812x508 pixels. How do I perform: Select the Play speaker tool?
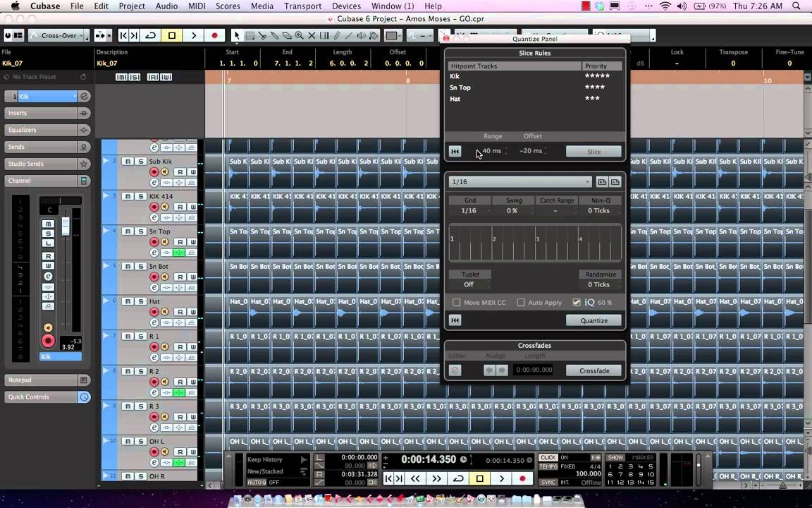pos(362,35)
